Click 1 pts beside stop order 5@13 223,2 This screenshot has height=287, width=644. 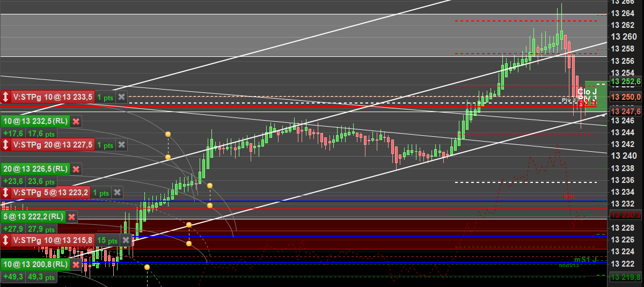(101, 193)
